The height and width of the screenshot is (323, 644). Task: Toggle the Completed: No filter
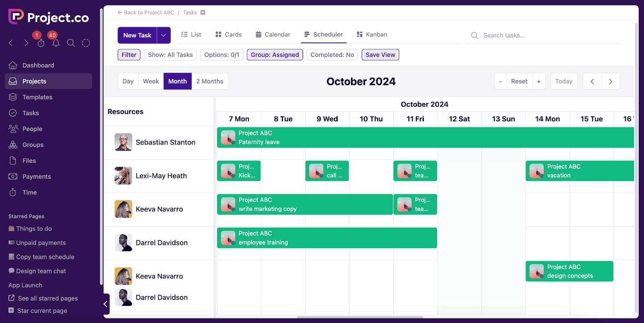pyautogui.click(x=332, y=55)
